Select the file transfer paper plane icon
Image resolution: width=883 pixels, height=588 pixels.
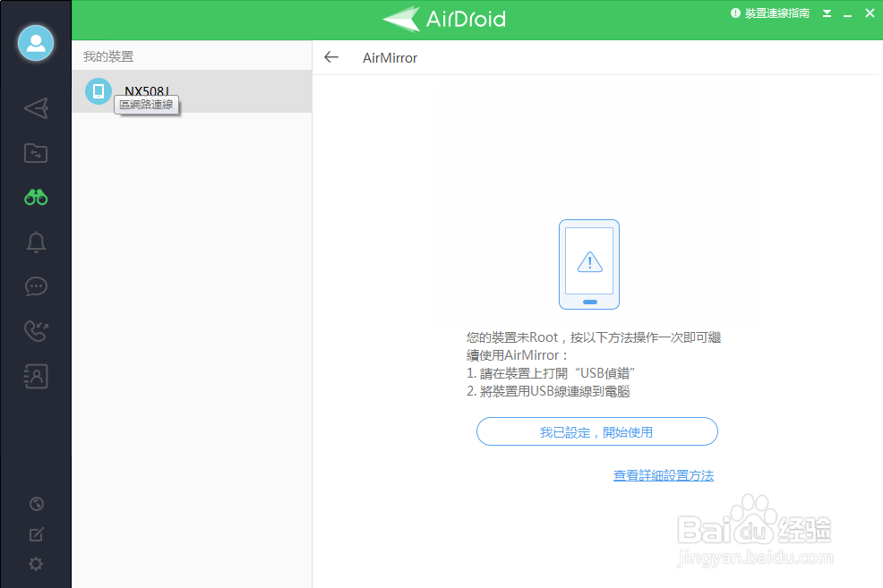(36, 108)
